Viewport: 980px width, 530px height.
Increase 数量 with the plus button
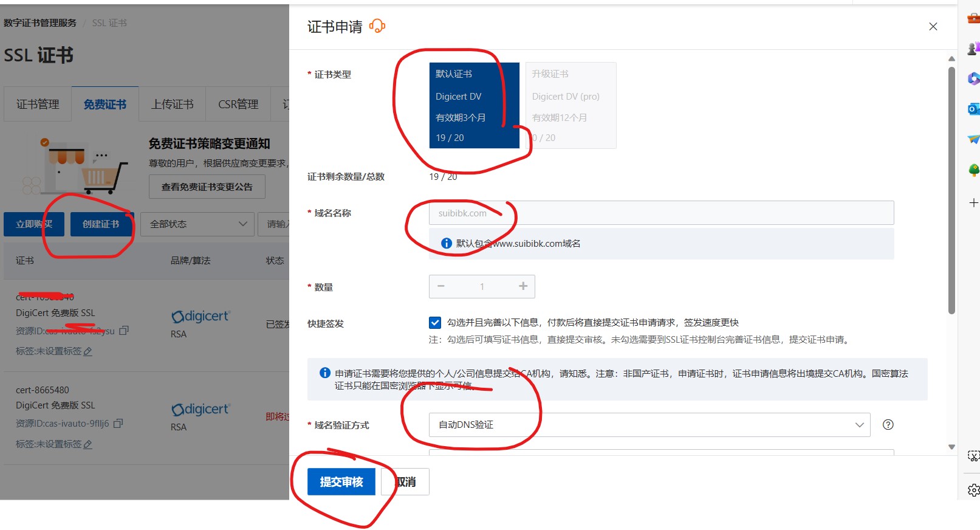(x=523, y=286)
